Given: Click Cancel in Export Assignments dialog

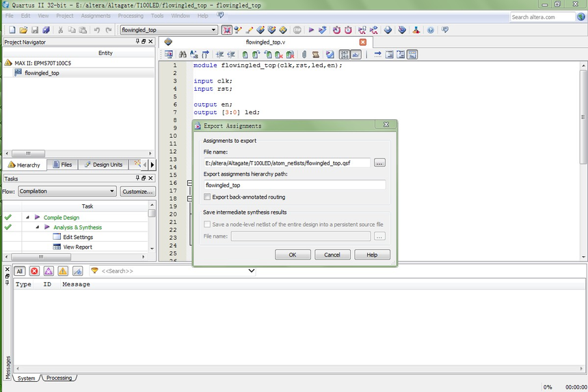Looking at the screenshot, I should coord(332,255).
